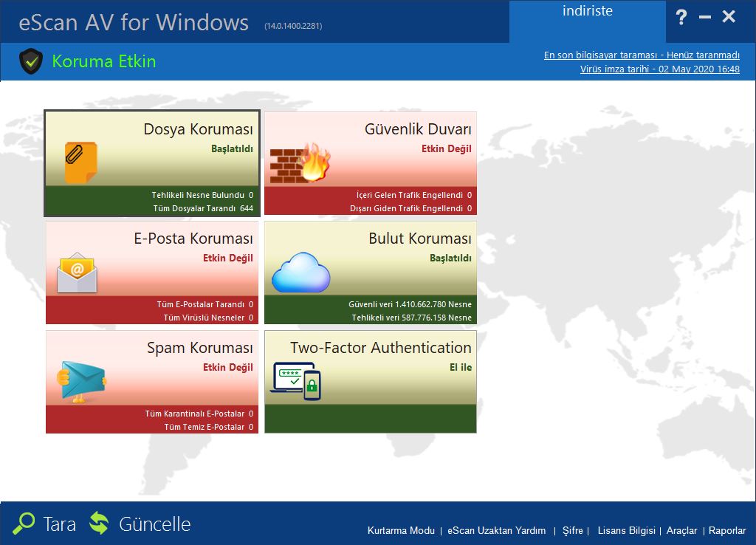Viewport: 756px width, 545px height.
Task: Open the Dosya Koruması title
Action: 198,129
